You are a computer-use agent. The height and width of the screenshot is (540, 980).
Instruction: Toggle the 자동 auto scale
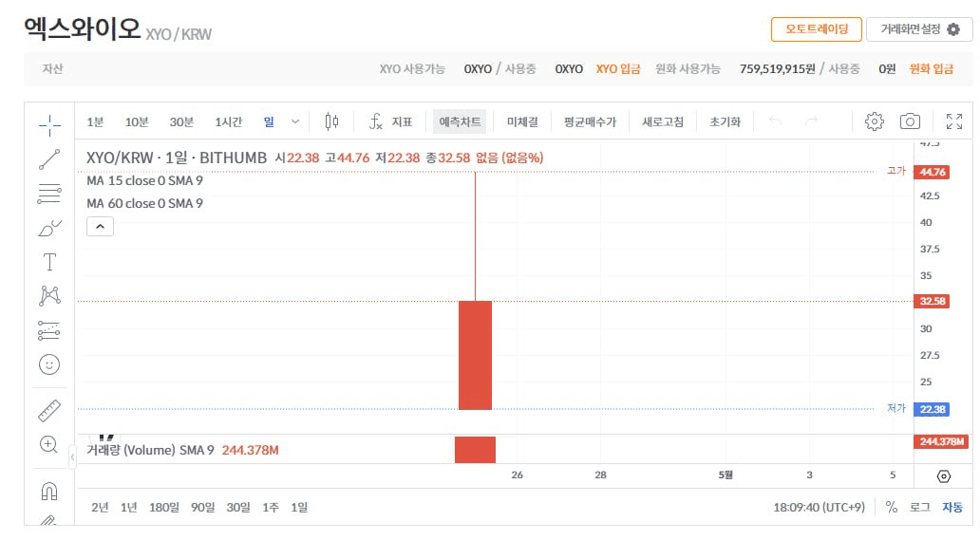[952, 507]
